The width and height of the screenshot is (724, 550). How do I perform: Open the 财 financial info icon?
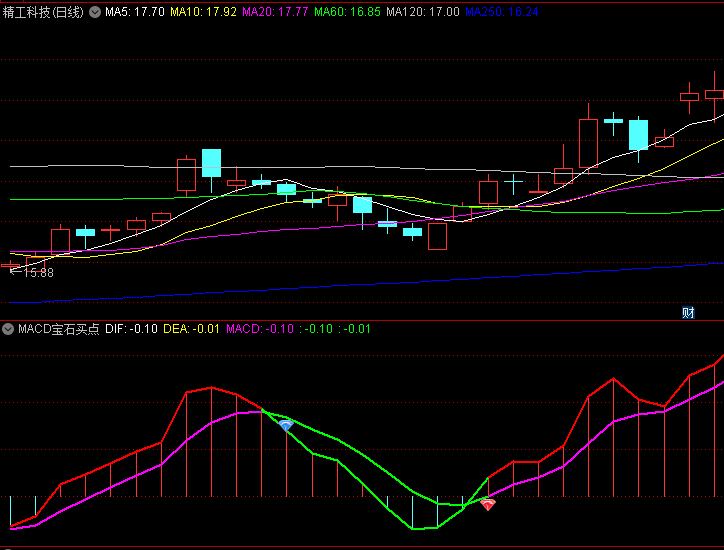click(x=688, y=313)
